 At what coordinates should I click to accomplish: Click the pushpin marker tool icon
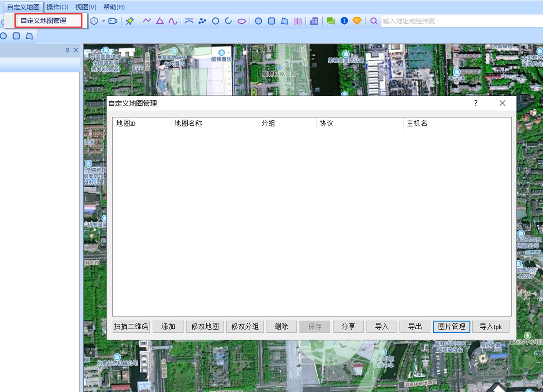point(130,21)
